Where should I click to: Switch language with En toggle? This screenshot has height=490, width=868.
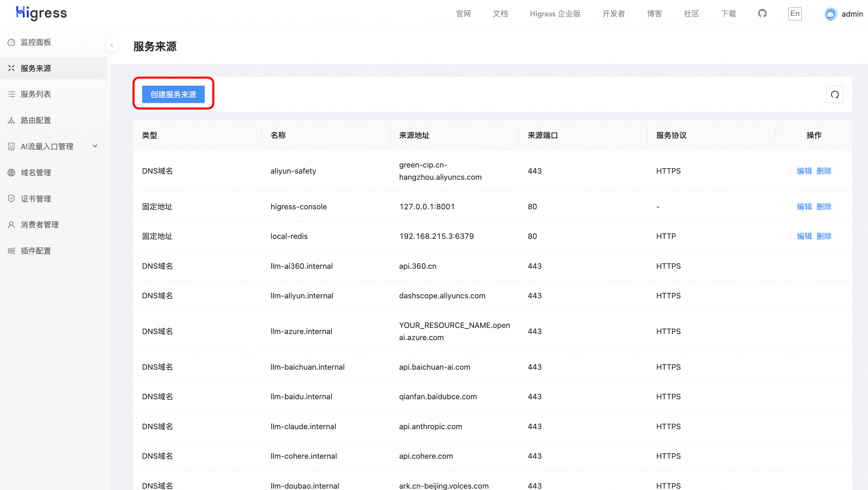point(795,14)
